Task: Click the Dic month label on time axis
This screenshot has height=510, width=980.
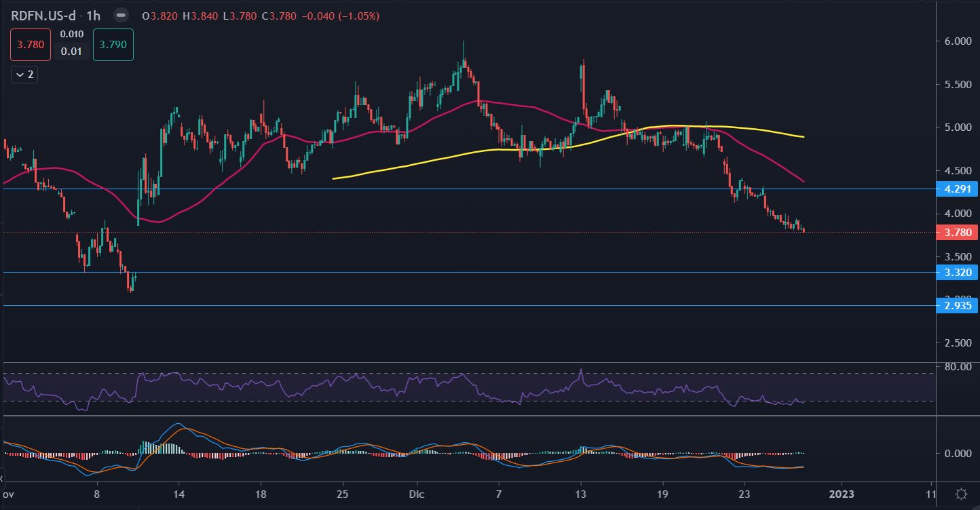Action: click(x=416, y=494)
